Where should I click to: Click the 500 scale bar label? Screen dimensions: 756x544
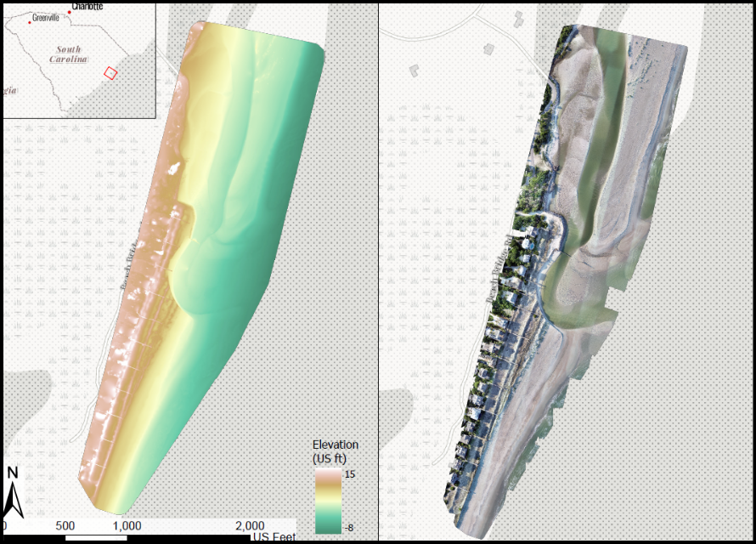click(x=65, y=524)
